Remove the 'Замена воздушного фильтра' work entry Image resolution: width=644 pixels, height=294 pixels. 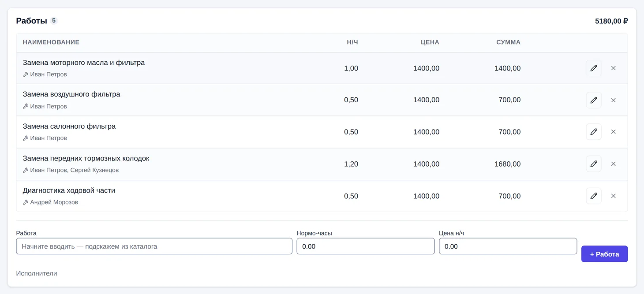tap(613, 100)
